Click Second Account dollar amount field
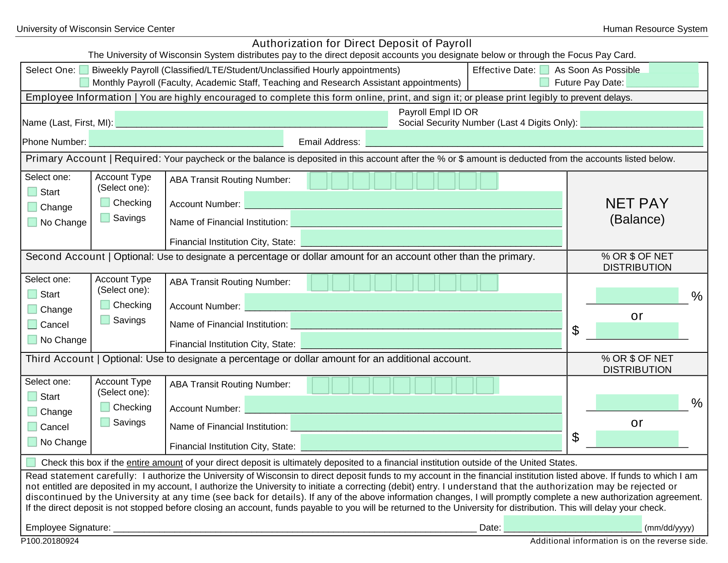Image resolution: width=728 pixels, height=563 pixels. coord(637,331)
